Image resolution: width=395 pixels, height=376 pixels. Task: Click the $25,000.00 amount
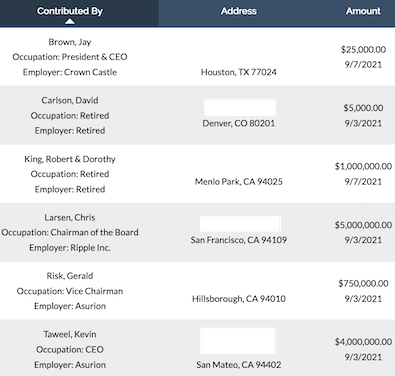[x=363, y=50]
